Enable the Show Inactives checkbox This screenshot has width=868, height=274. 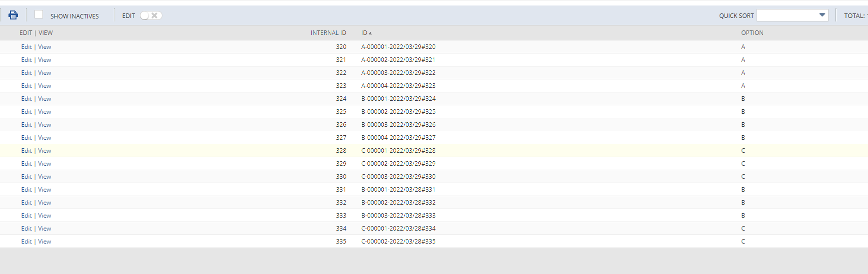(38, 14)
